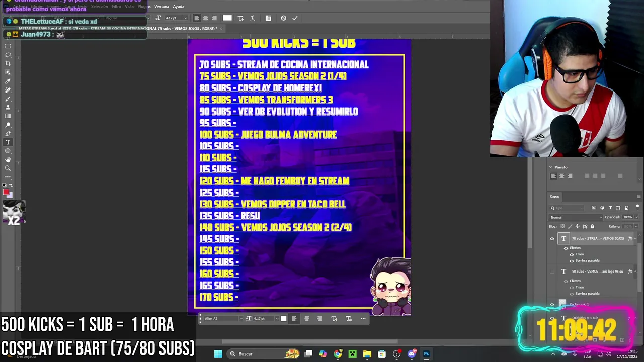The height and width of the screenshot is (362, 644).
Task: Select the Brush tool
Action: (x=8, y=99)
